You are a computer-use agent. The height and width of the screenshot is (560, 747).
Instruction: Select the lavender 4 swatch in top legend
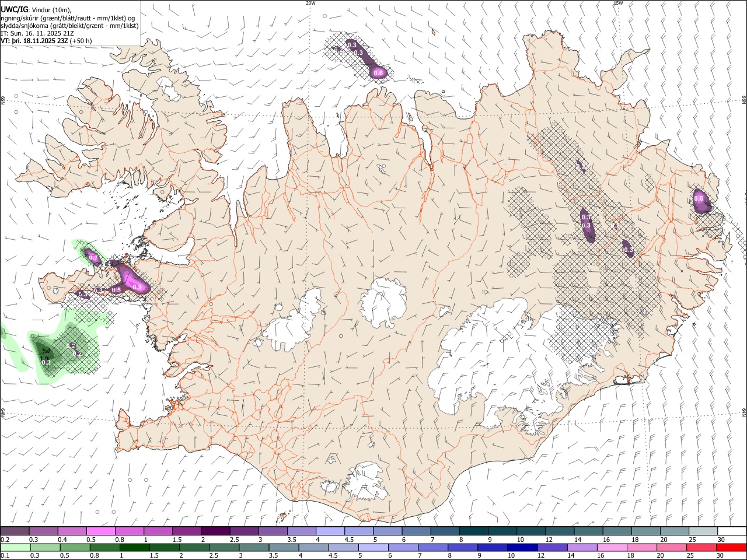330,531
